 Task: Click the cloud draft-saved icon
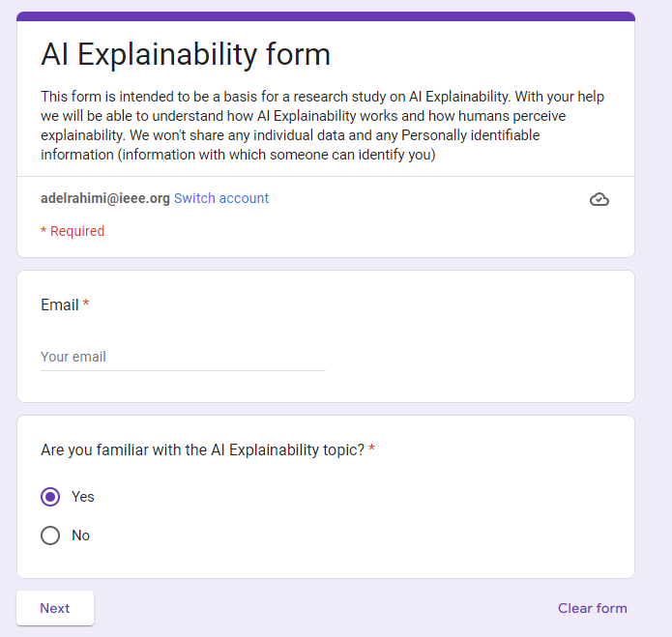(x=599, y=200)
